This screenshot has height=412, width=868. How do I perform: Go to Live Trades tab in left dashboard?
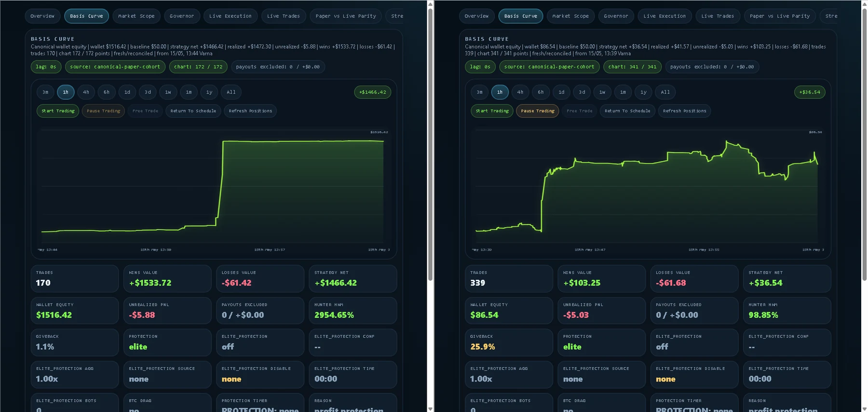(x=284, y=16)
